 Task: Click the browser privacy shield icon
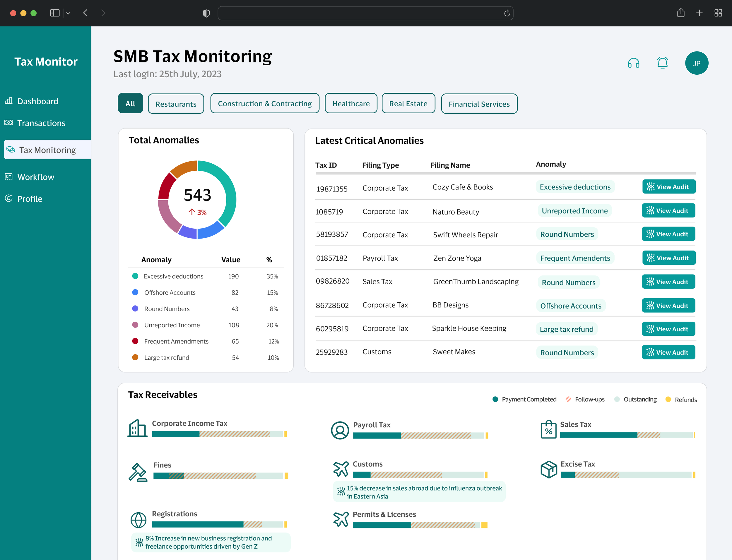coord(206,13)
